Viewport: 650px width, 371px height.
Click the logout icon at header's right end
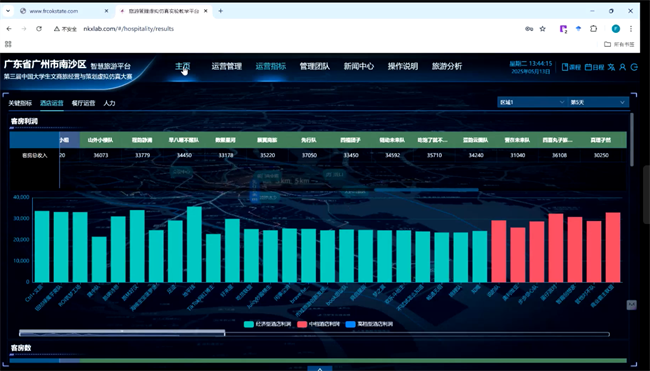[634, 67]
